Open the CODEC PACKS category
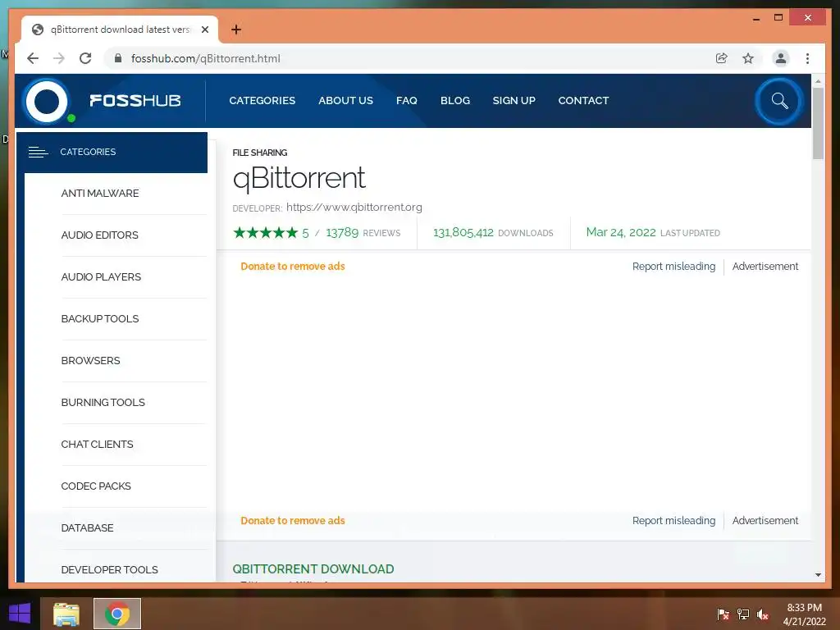Screen dimensions: 840x630 coord(96,486)
